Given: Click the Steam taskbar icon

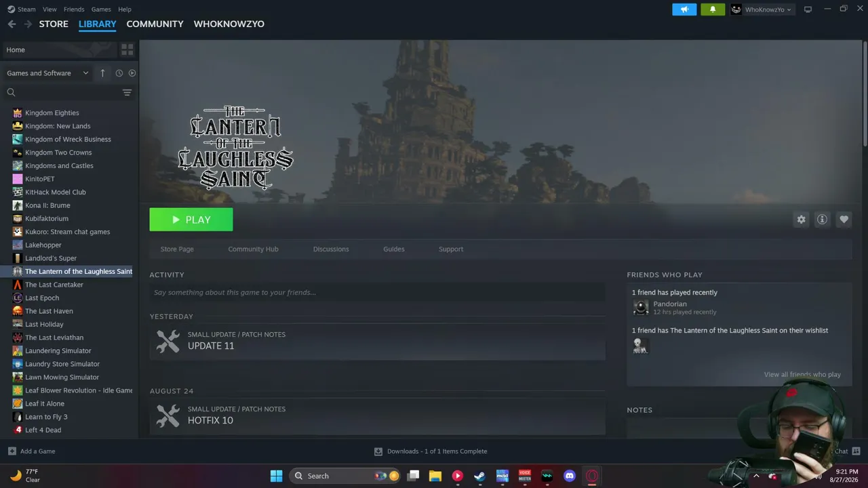Looking at the screenshot, I should click(479, 476).
